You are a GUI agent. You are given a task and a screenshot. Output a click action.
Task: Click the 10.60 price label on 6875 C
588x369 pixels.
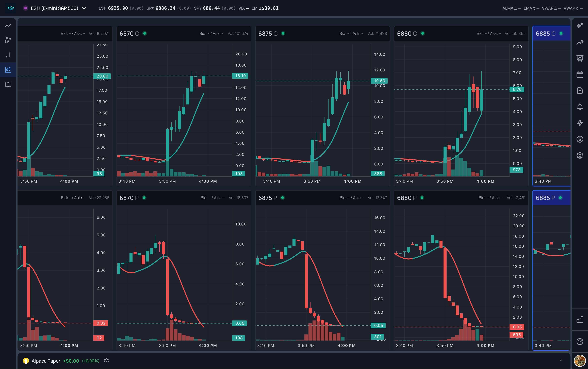pyautogui.click(x=379, y=81)
